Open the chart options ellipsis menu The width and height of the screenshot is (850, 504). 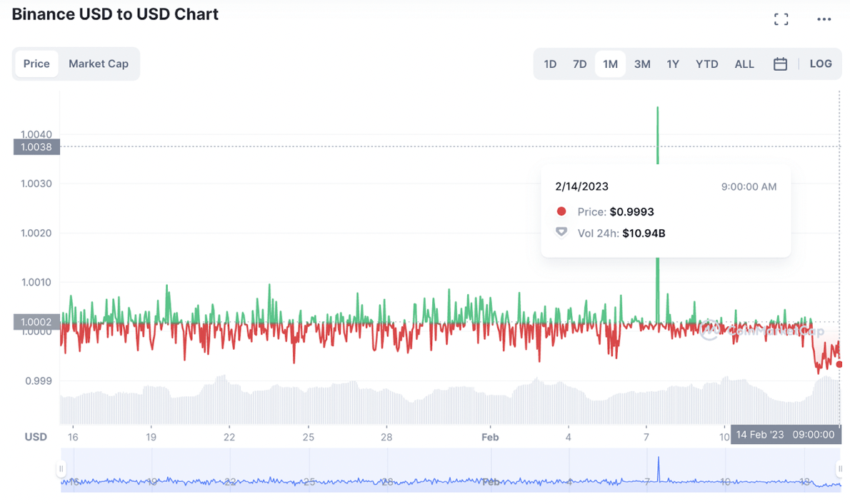[x=823, y=19]
